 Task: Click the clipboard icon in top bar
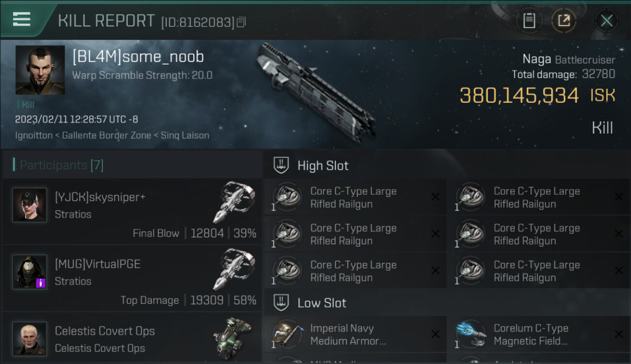point(529,20)
